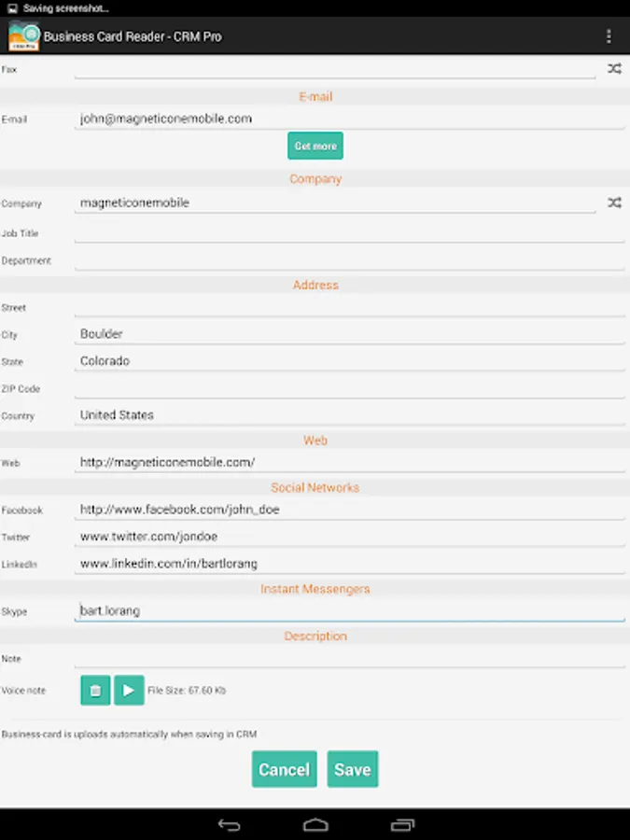Open the recent apps navigation button
The width and height of the screenshot is (630, 840).
(x=402, y=825)
